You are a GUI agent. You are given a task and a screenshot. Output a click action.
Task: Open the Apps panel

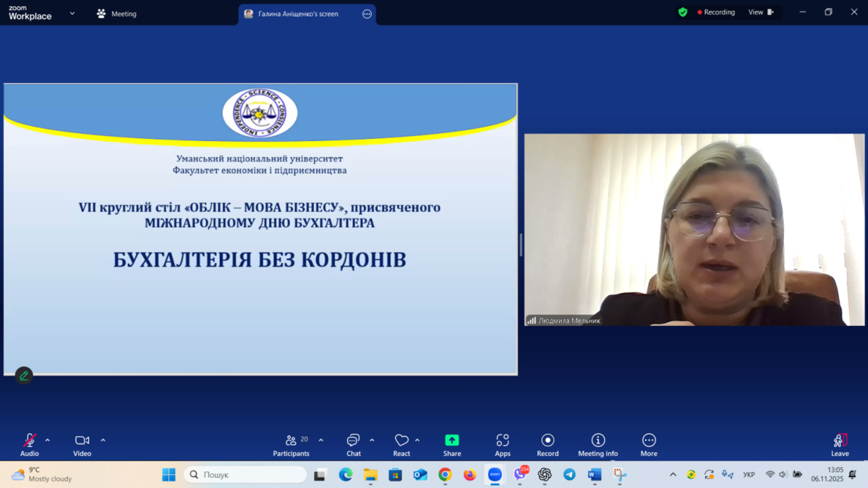pos(503,444)
